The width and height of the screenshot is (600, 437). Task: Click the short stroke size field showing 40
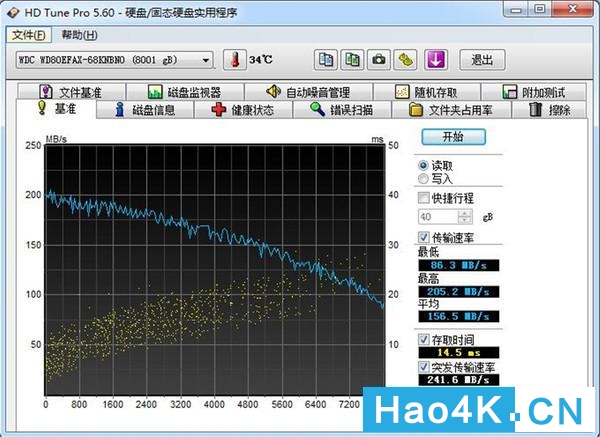click(x=438, y=217)
